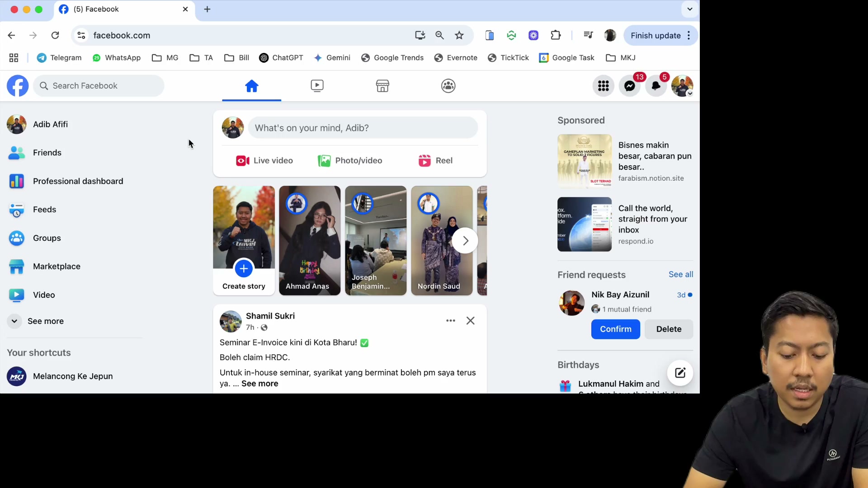868x488 pixels.
Task: Confirm Nik Bay Aizunil friend request
Action: [615, 329]
